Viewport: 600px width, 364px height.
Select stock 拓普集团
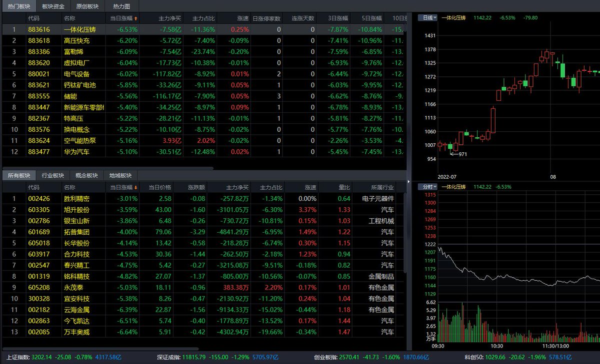click(76, 232)
